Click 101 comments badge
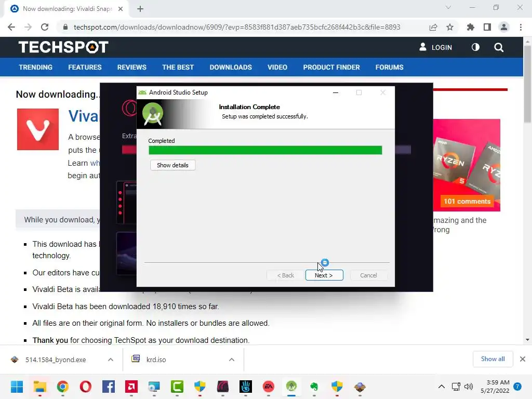This screenshot has width=532, height=399. tap(467, 201)
